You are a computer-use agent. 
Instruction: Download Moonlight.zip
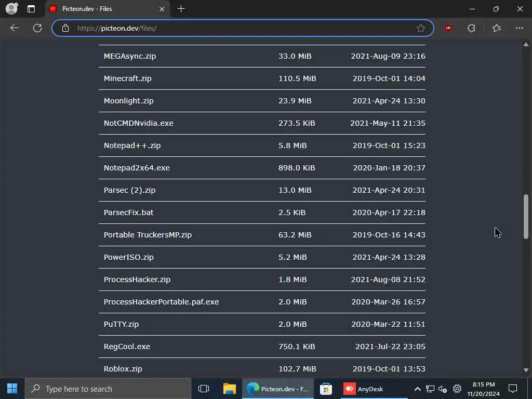tap(129, 101)
